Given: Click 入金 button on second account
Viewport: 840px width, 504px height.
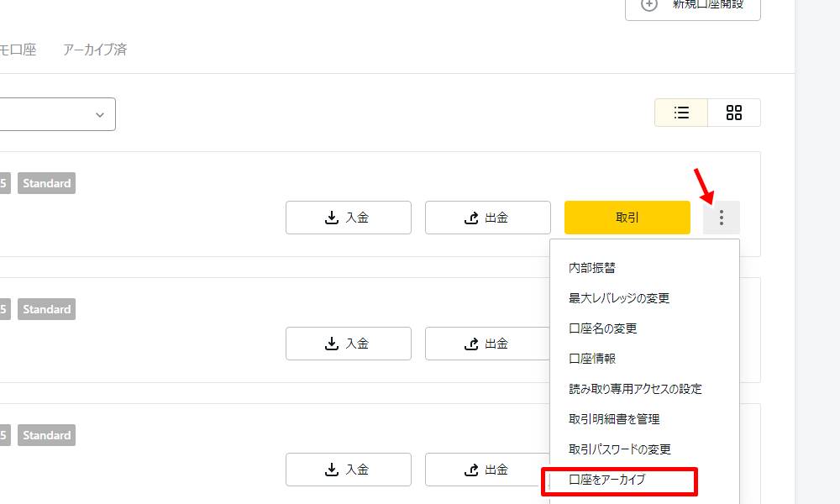Looking at the screenshot, I should 348,344.
